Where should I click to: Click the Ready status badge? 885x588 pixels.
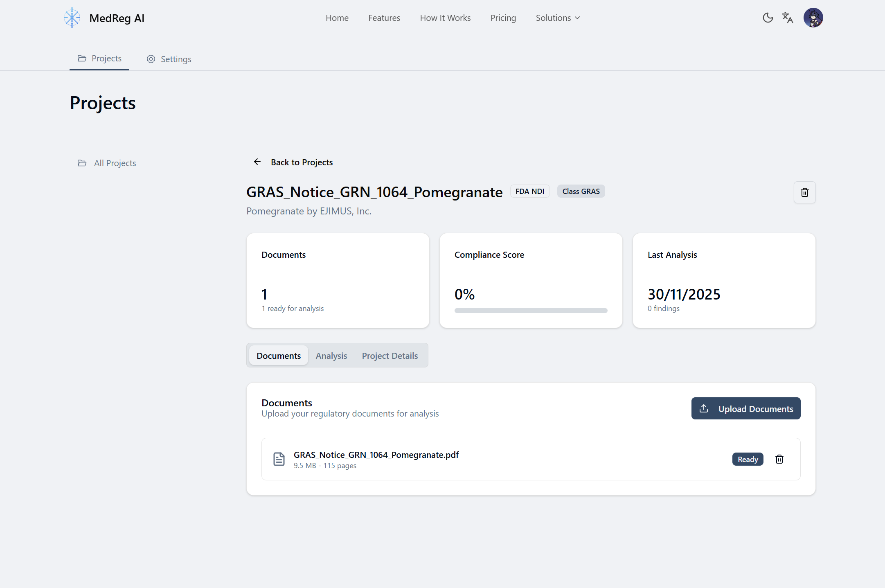tap(748, 459)
